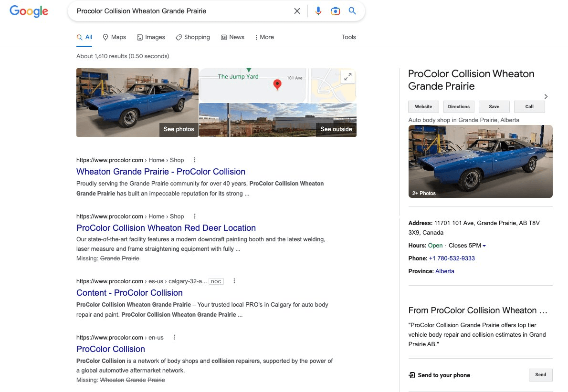Image resolution: width=568 pixels, height=392 pixels.
Task: Switch to the Maps tab
Action: pyautogui.click(x=114, y=37)
